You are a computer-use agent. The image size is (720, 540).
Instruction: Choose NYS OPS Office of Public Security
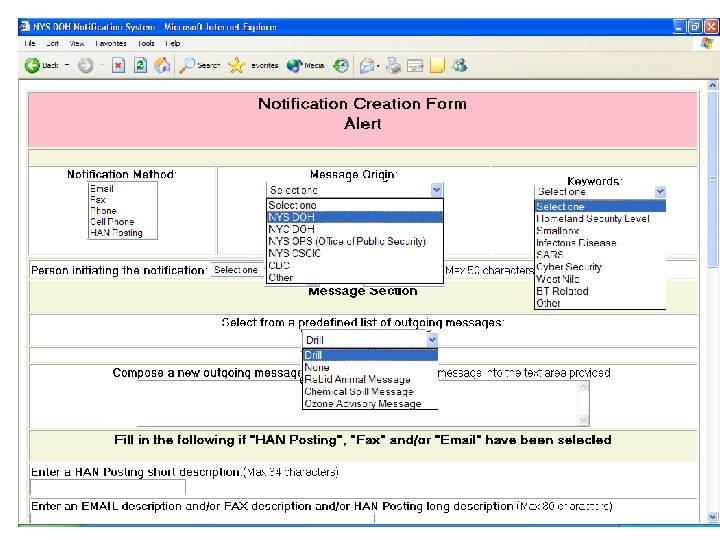click(355, 241)
